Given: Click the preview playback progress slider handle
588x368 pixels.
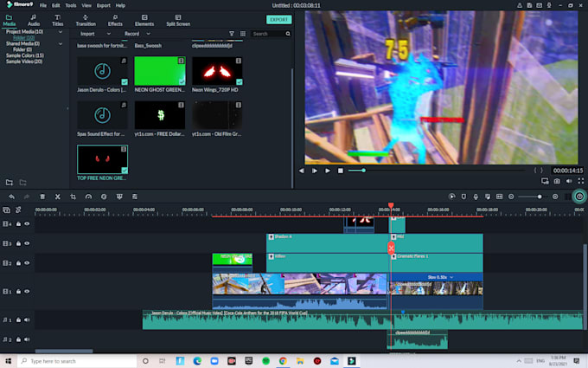Looking at the screenshot, I should [x=363, y=171].
